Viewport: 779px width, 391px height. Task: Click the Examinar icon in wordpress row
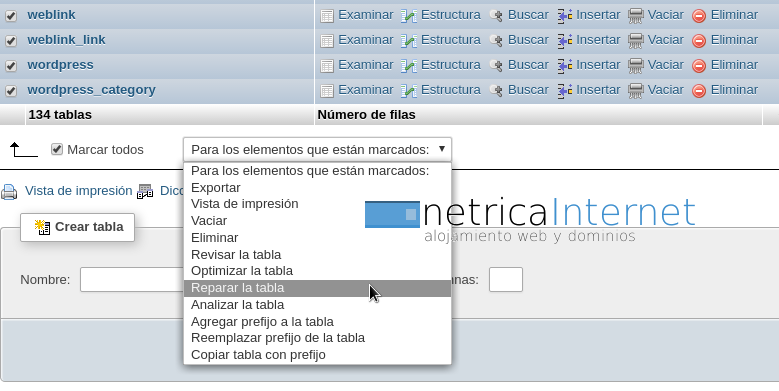pyautogui.click(x=327, y=66)
